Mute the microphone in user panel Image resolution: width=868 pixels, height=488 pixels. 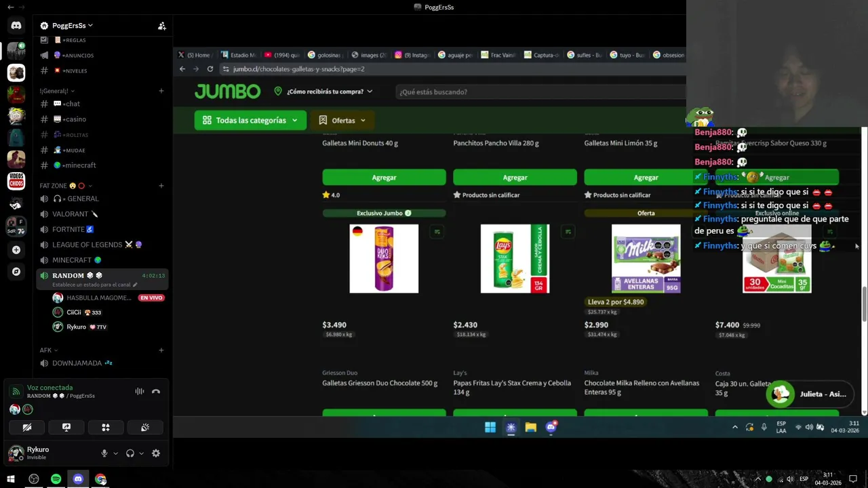pyautogui.click(x=104, y=453)
